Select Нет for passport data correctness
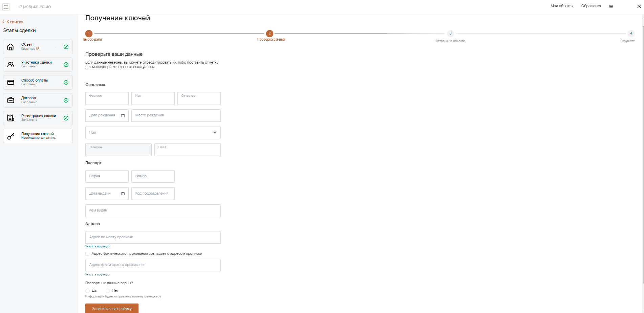Viewport: 644px width, 313px height. click(108, 291)
